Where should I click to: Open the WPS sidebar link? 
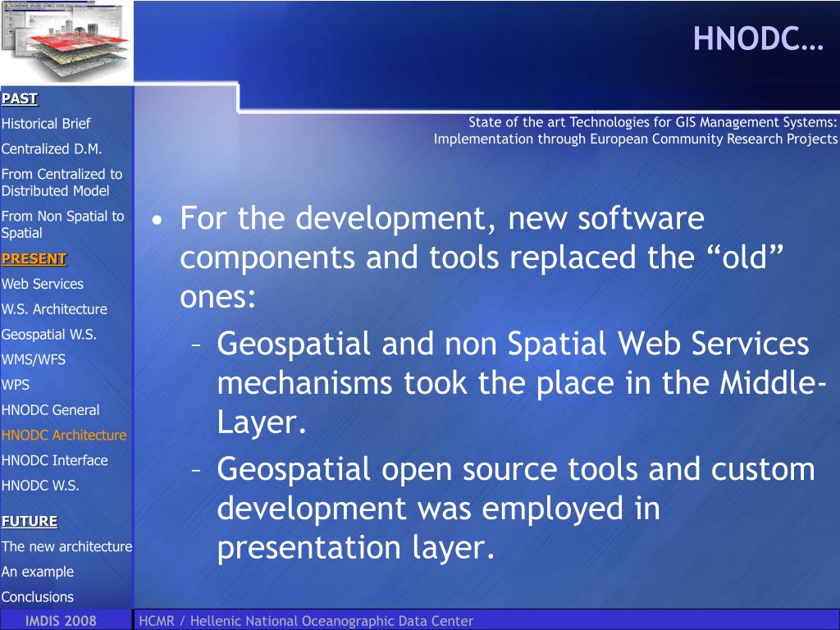16,385
